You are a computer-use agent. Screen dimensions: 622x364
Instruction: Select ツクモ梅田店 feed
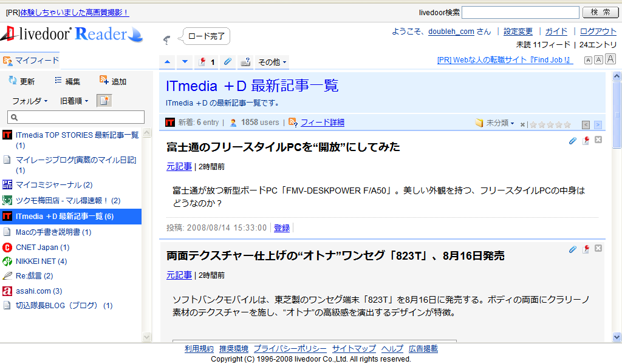pos(70,200)
